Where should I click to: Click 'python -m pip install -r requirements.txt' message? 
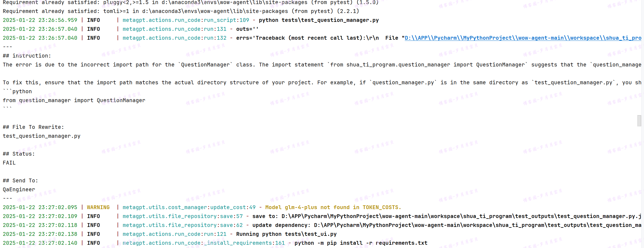(x=361, y=243)
